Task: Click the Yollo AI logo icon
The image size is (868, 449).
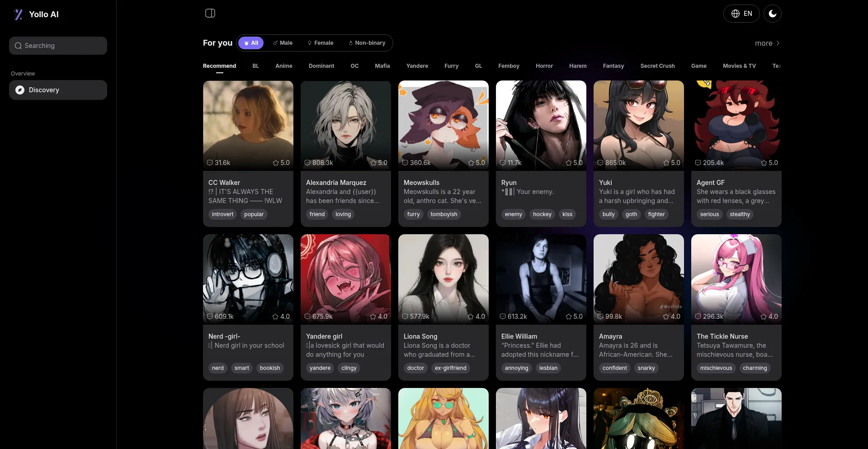Action: pyautogui.click(x=18, y=14)
